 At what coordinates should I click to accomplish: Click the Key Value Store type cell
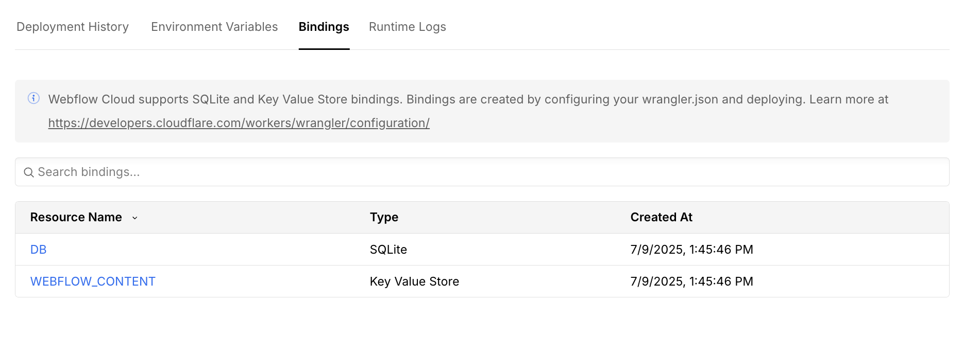click(414, 281)
